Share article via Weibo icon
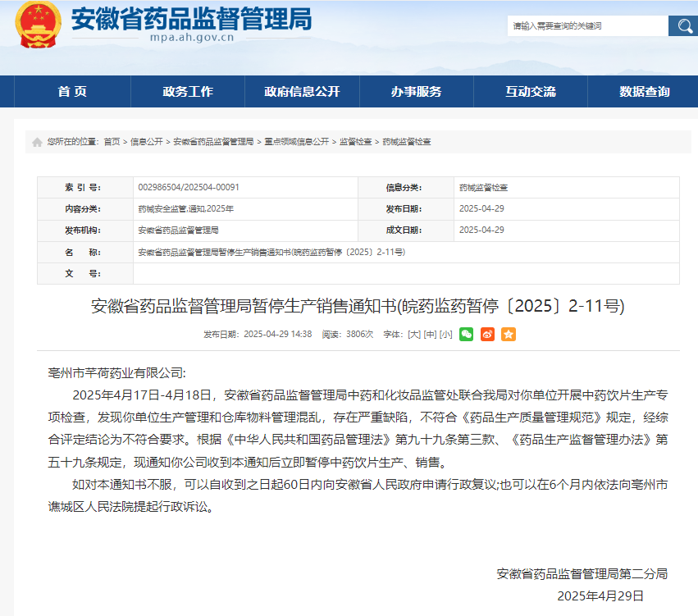The width and height of the screenshot is (698, 616). click(x=487, y=335)
